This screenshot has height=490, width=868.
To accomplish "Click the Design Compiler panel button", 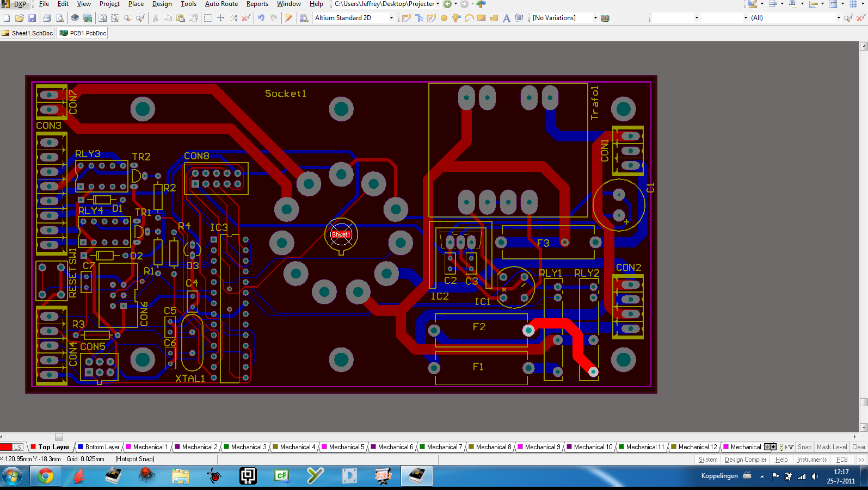I will [x=745, y=460].
